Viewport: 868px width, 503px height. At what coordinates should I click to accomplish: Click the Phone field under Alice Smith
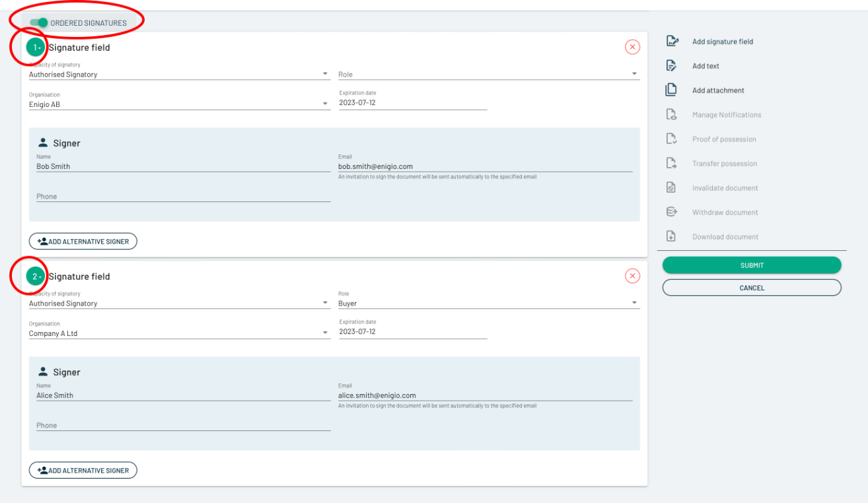click(x=183, y=426)
